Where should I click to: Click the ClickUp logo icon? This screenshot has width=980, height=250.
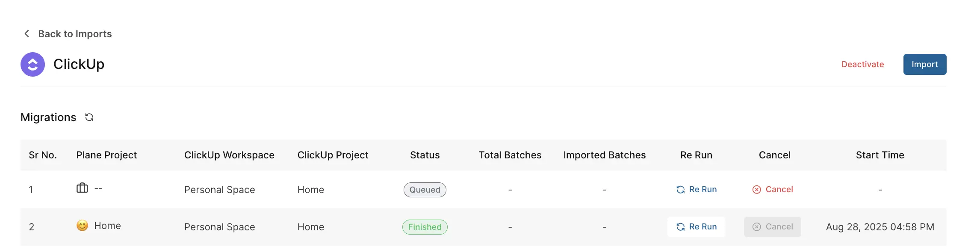tap(32, 64)
